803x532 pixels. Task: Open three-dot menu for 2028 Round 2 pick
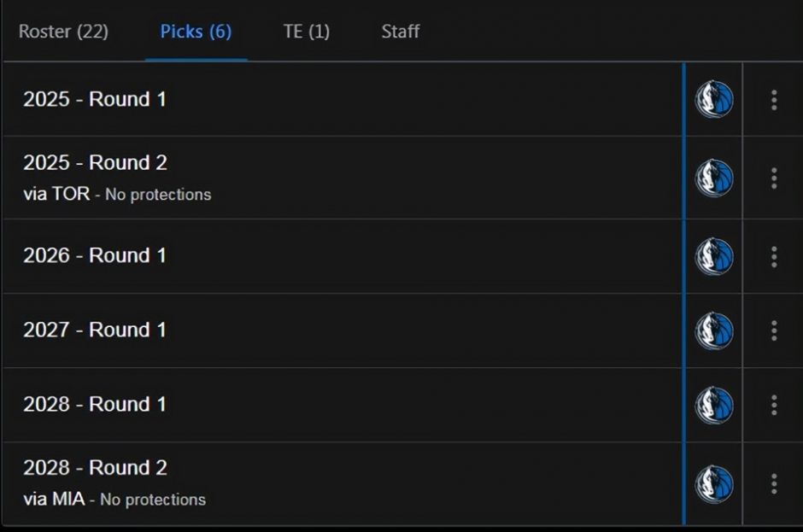point(774,484)
